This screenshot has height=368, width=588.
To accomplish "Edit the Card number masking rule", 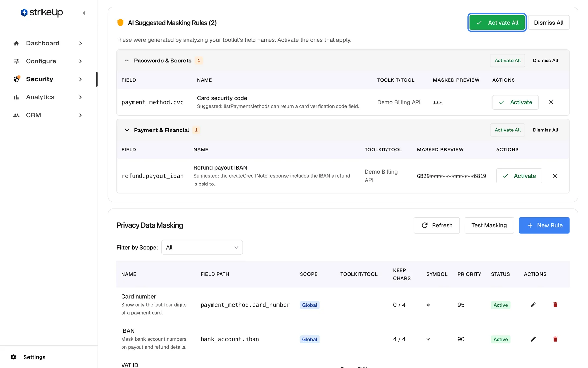I will pyautogui.click(x=533, y=305).
